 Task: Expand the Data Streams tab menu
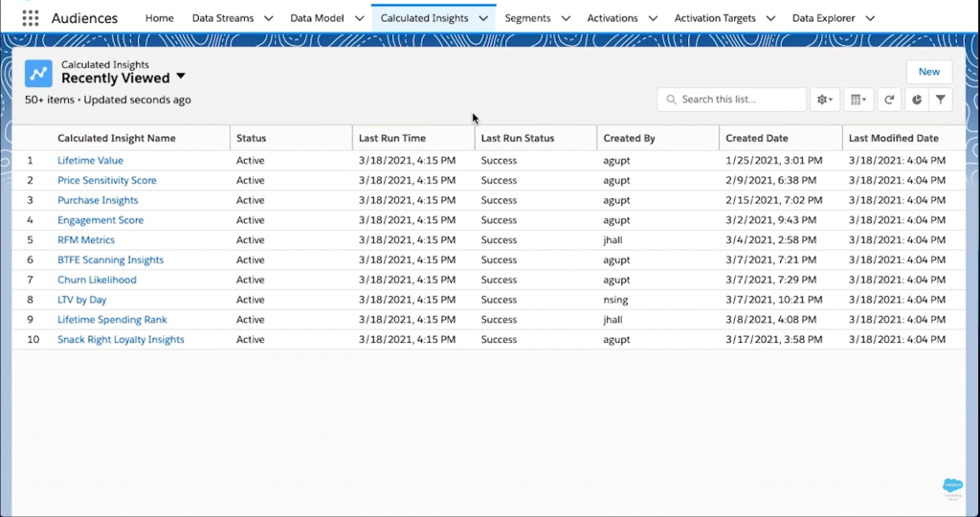[x=268, y=18]
